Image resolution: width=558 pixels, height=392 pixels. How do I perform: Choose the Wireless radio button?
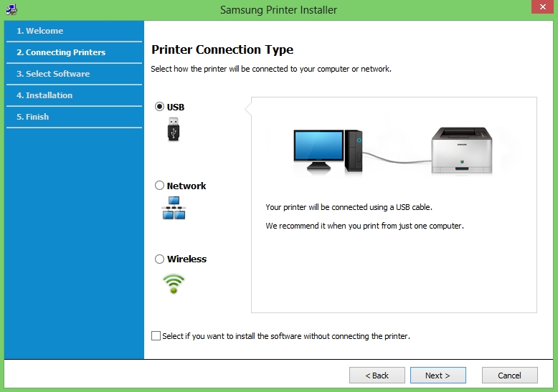[x=159, y=259]
